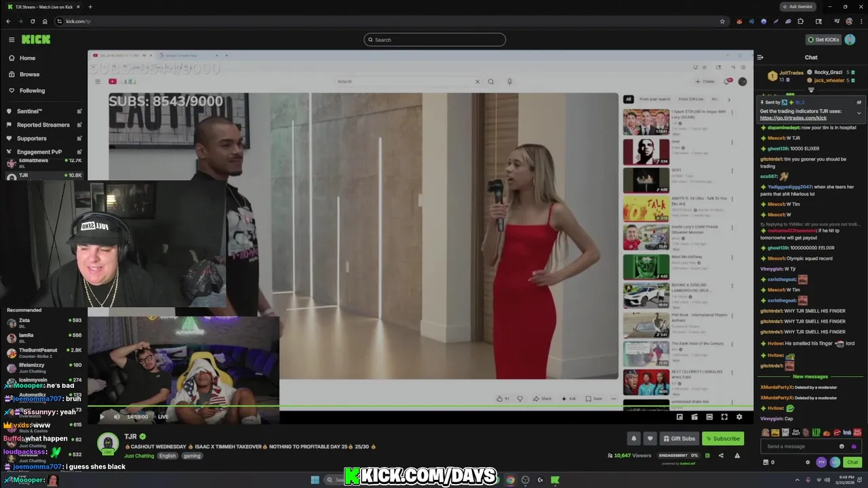This screenshot has width=868, height=488.
Task: Click the Kick icon in the taskbar
Action: click(x=555, y=480)
